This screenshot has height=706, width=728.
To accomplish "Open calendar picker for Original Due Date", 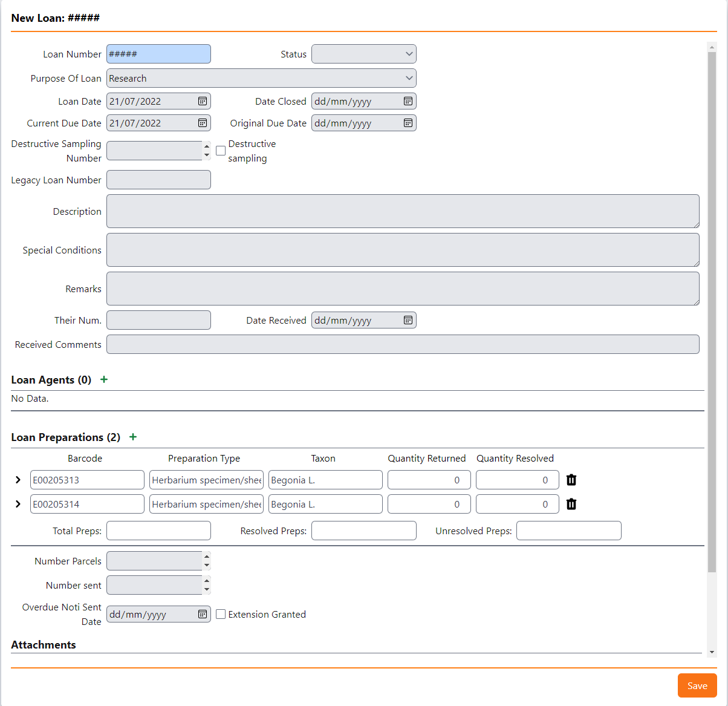I will click(x=408, y=123).
